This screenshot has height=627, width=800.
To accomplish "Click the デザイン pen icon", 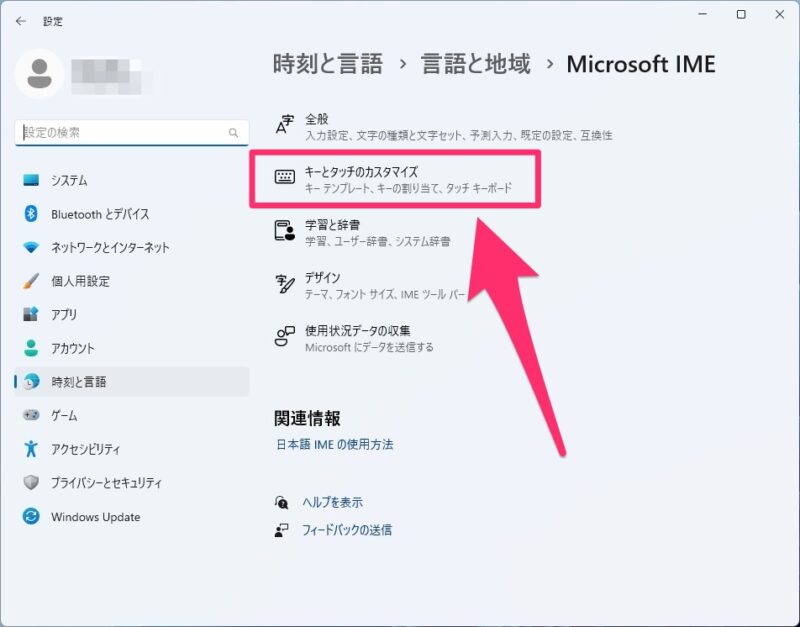I will pos(285,284).
